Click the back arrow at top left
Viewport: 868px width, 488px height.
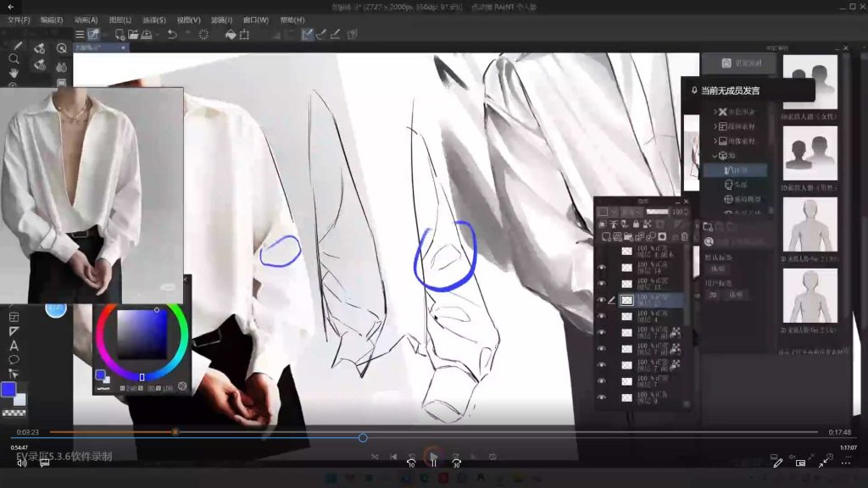click(10, 7)
